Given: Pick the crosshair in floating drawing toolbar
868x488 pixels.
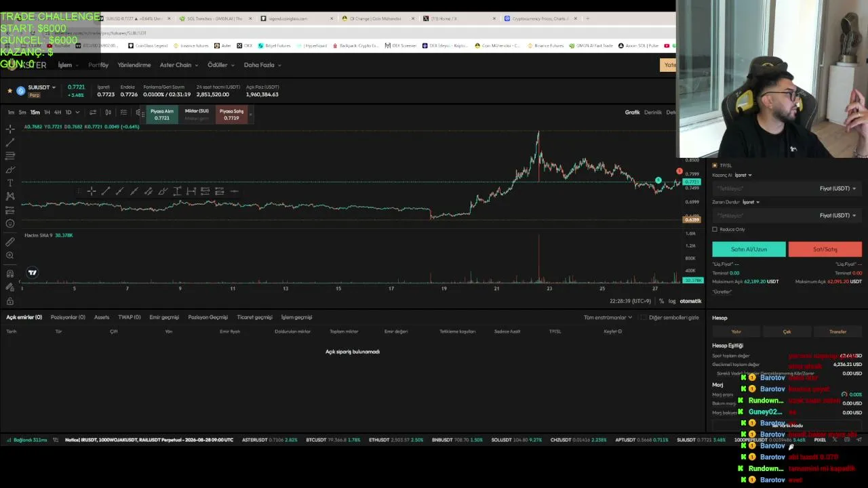Looking at the screenshot, I should (92, 191).
